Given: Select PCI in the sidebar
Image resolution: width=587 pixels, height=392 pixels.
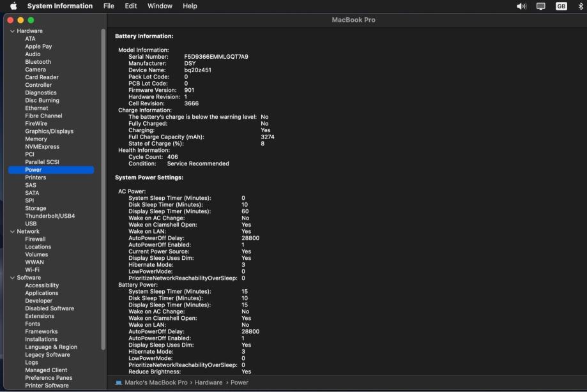Looking at the screenshot, I should tap(29, 155).
